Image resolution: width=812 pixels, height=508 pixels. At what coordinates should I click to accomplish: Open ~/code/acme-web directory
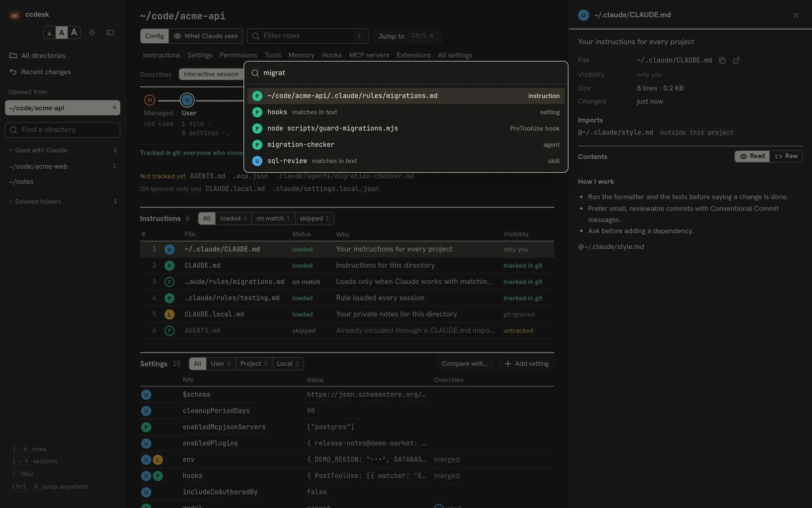pyautogui.click(x=63, y=166)
